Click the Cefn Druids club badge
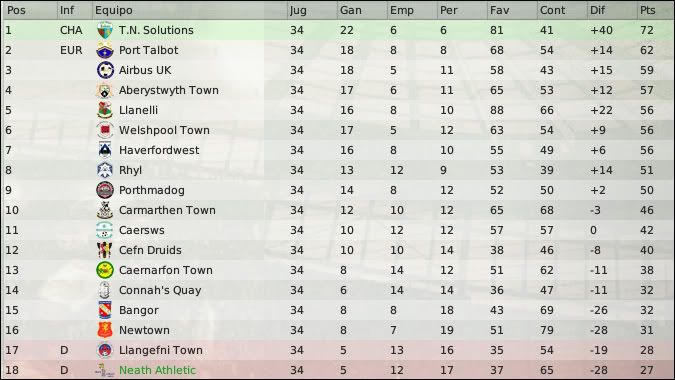This screenshot has height=380, width=675. point(105,250)
